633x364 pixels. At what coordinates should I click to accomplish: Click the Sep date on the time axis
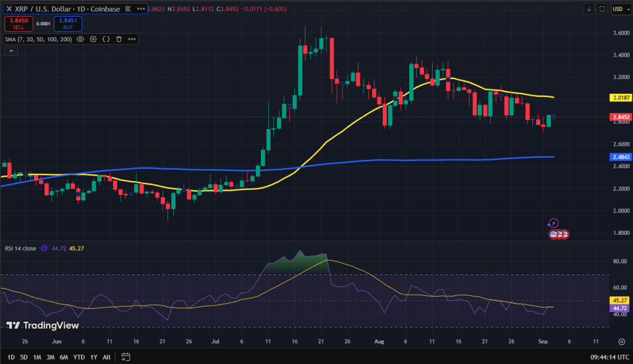pyautogui.click(x=543, y=341)
